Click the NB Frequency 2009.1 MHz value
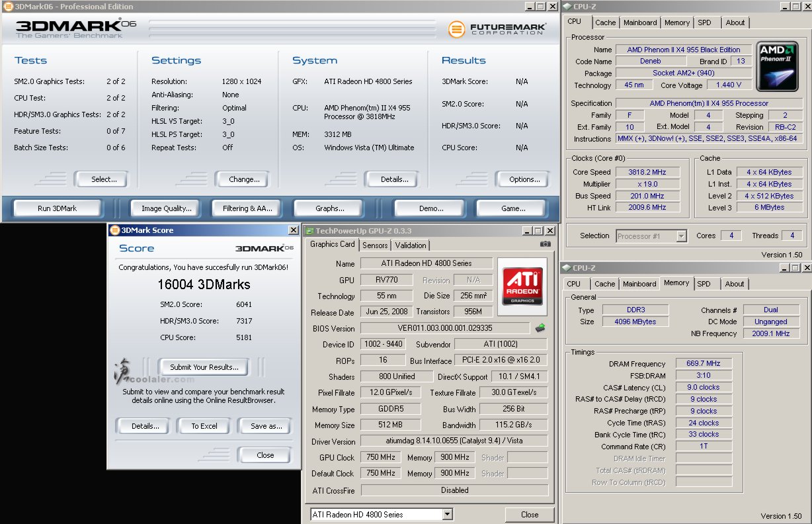The image size is (812, 524). click(771, 333)
